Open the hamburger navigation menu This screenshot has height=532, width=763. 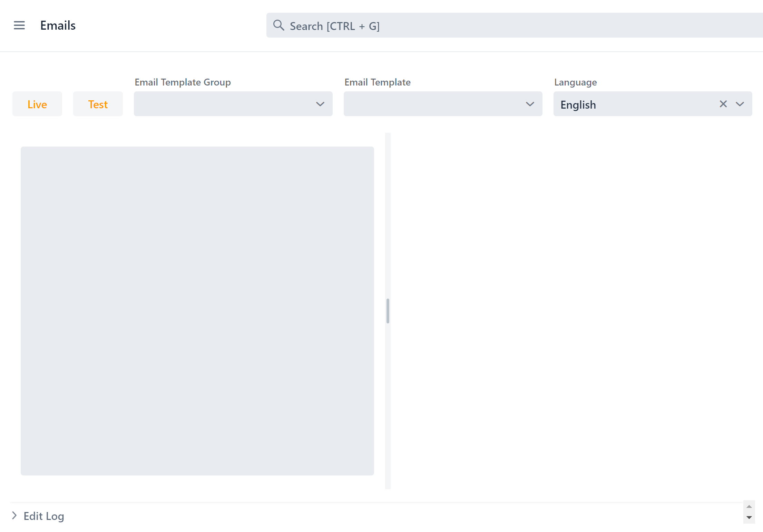click(x=19, y=25)
